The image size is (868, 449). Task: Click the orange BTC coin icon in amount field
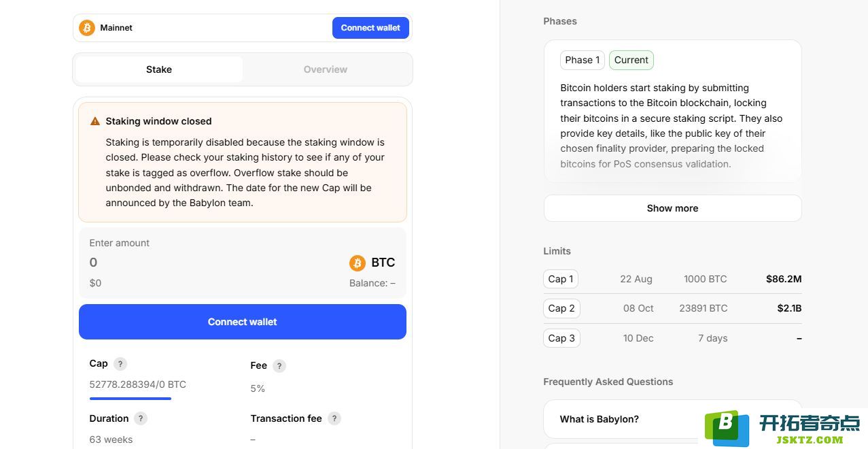(x=358, y=263)
